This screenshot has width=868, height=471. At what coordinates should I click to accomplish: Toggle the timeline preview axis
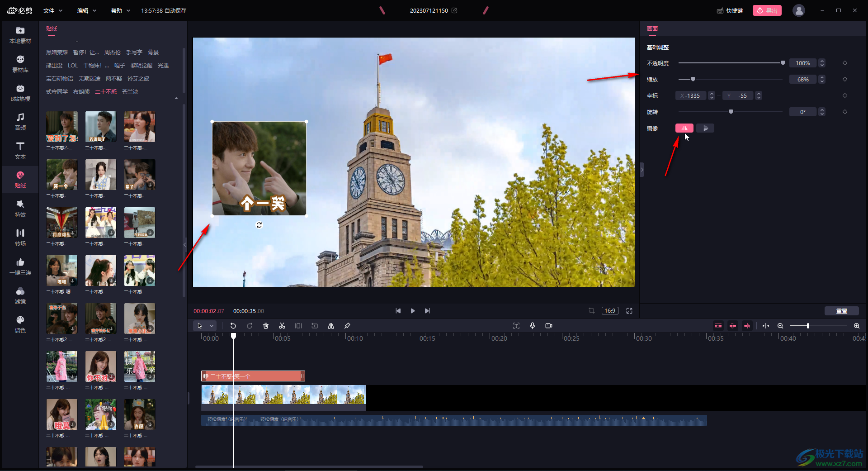tap(747, 326)
